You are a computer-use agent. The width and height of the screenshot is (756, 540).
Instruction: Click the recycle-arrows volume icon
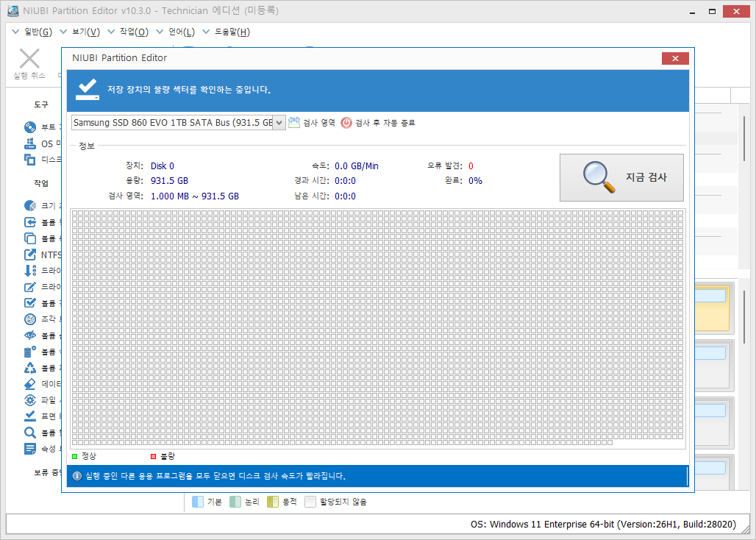pos(30,368)
